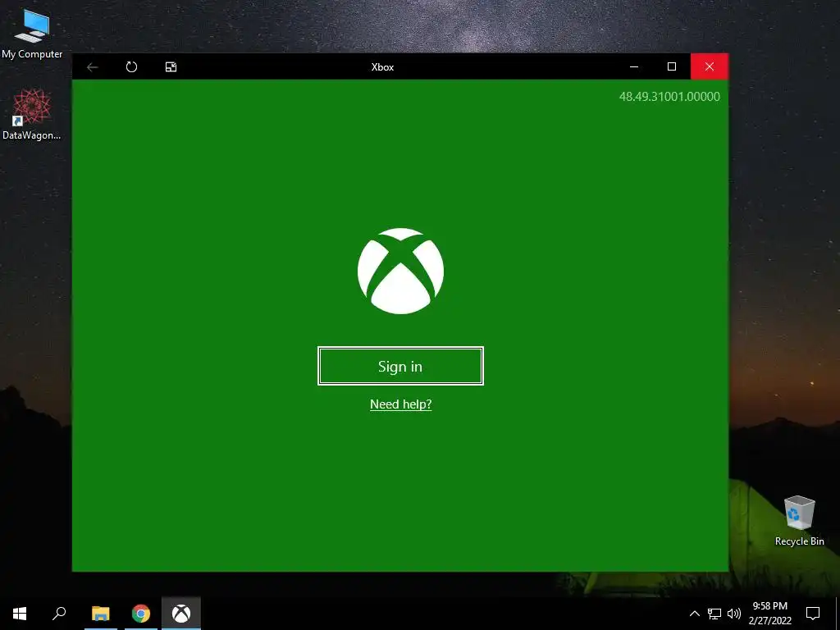Click the white Xbox sphere logo
The image size is (840, 630).
[x=400, y=271]
